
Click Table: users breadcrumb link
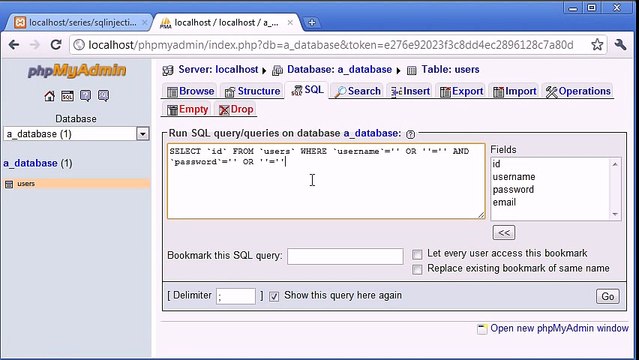coord(450,70)
